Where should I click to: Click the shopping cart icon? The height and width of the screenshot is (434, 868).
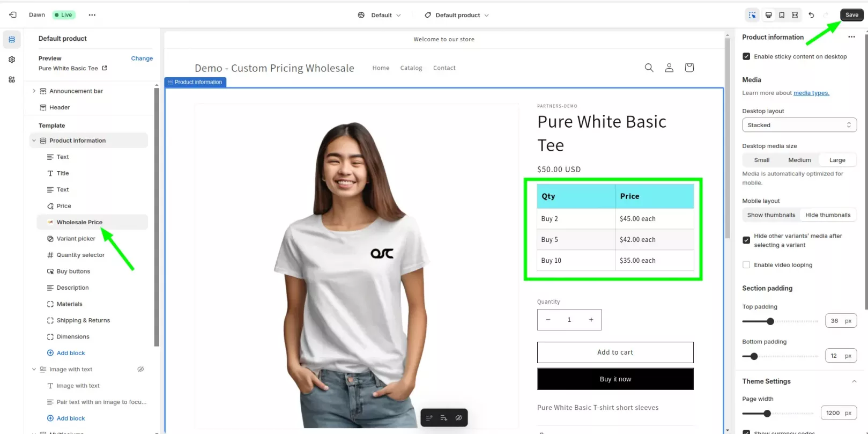pos(689,68)
